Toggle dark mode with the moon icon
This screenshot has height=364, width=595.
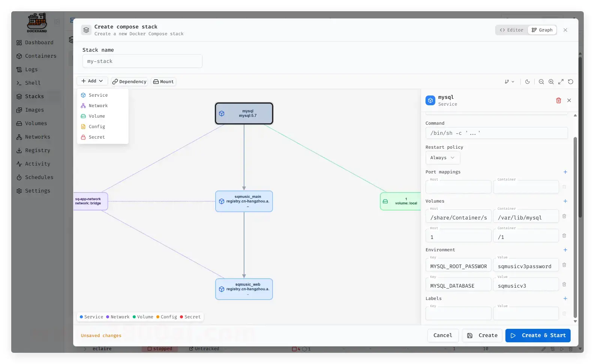527,82
